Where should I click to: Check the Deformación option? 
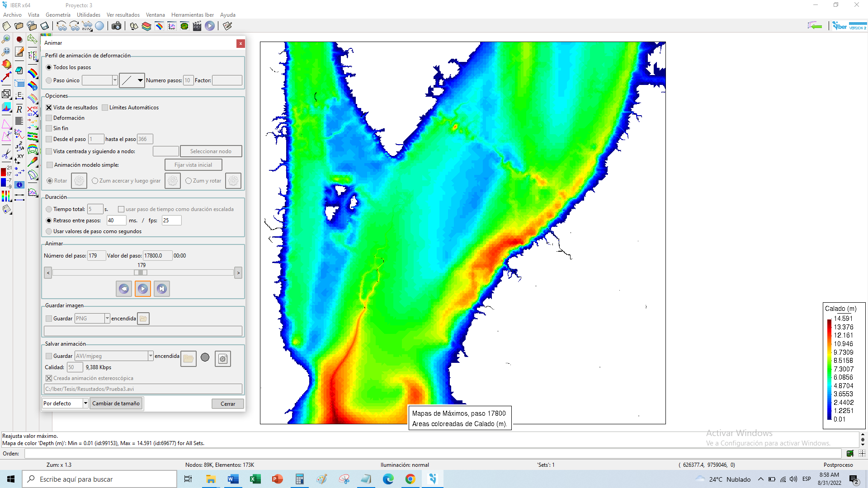click(49, 118)
